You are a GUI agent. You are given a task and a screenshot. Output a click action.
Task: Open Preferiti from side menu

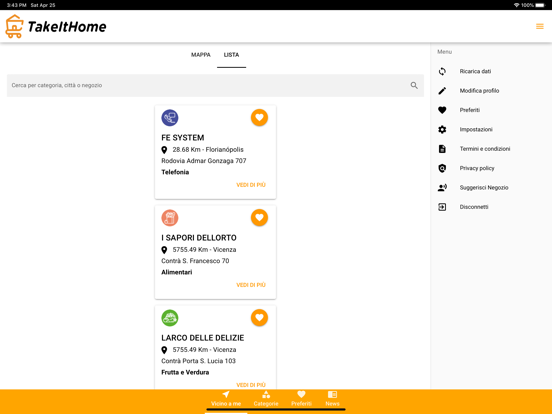point(491,110)
